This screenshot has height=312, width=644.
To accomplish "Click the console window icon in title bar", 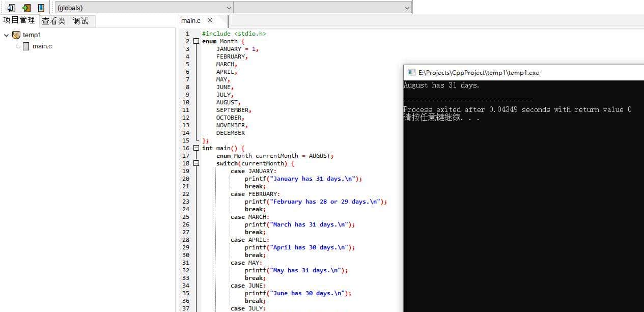I will [x=411, y=73].
